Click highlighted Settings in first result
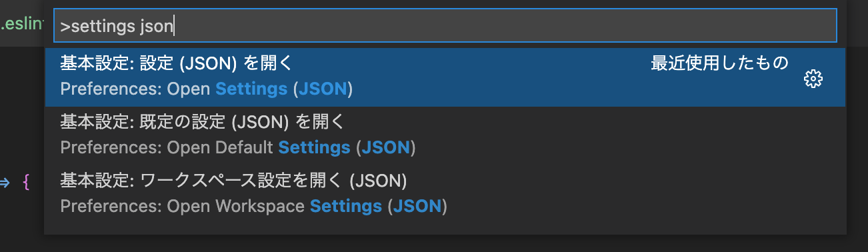Viewport: 868px width, 252px height. (251, 89)
